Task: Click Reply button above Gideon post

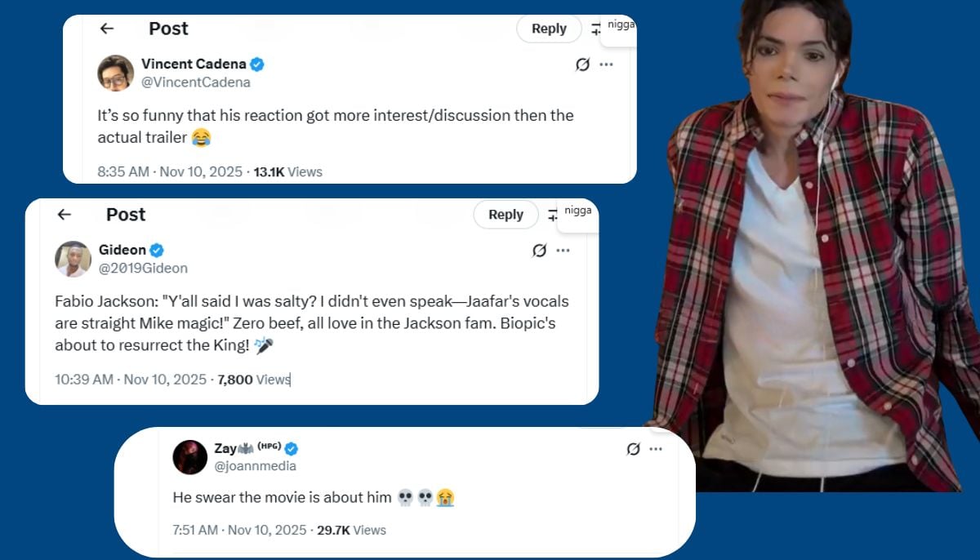Action: click(x=506, y=215)
